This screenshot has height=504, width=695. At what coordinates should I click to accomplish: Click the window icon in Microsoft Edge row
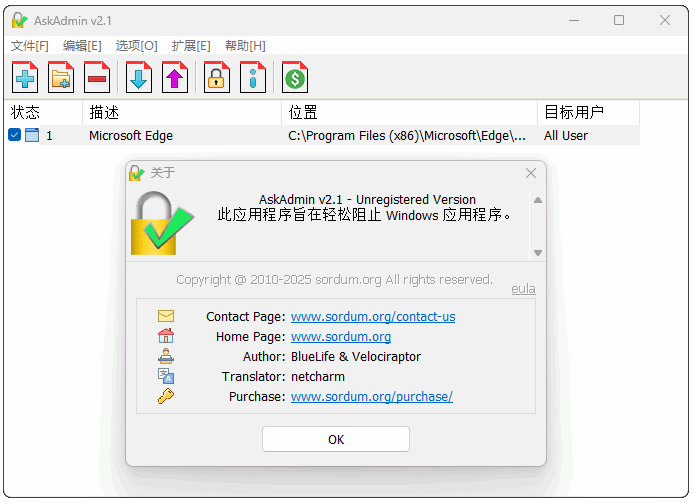(x=32, y=135)
